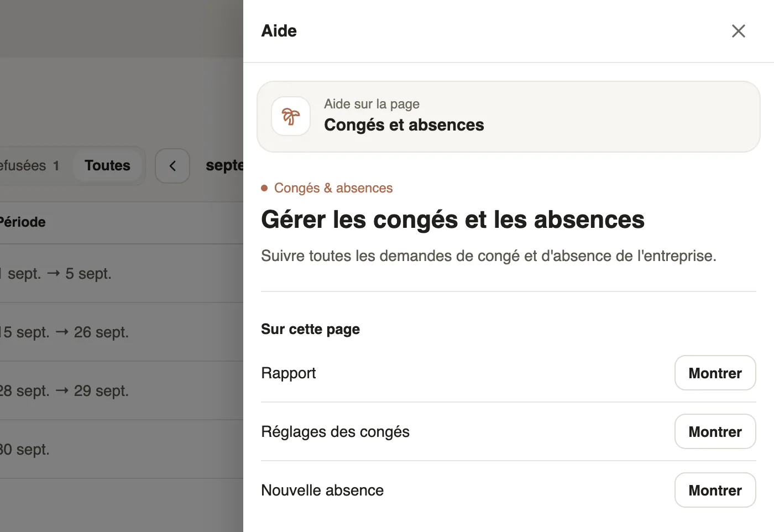Screen dimensions: 774x532
Task: Select the row ending 5 sept.
Action: 122,274
